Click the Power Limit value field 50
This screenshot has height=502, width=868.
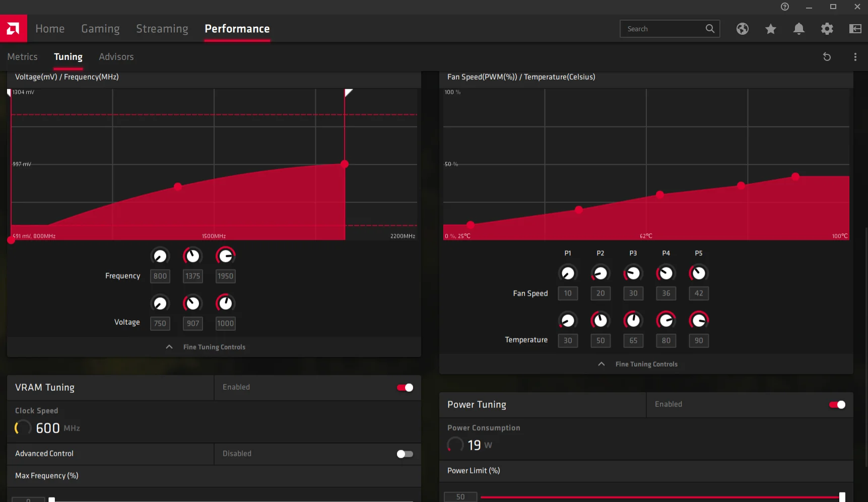(460, 497)
